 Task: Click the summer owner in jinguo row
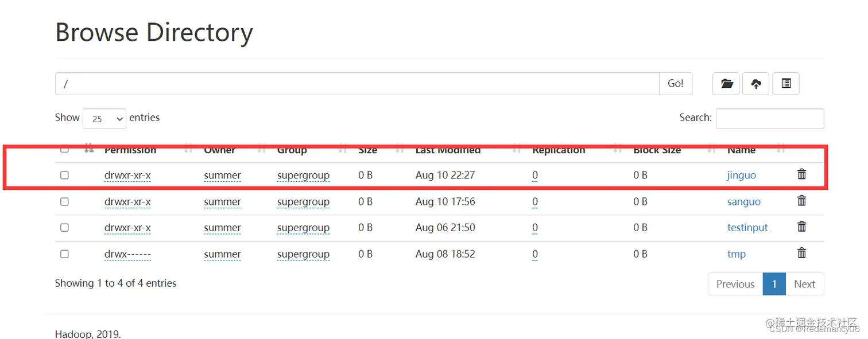222,175
